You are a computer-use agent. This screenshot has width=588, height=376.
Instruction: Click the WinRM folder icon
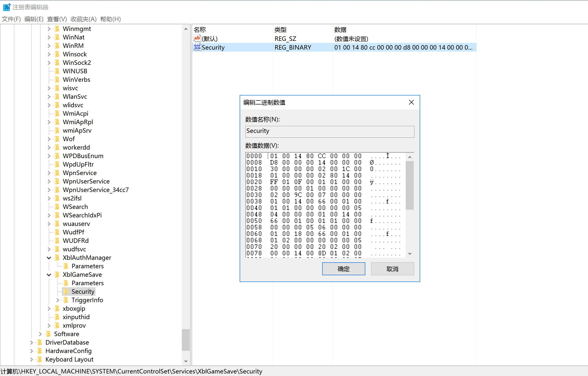[x=57, y=46]
